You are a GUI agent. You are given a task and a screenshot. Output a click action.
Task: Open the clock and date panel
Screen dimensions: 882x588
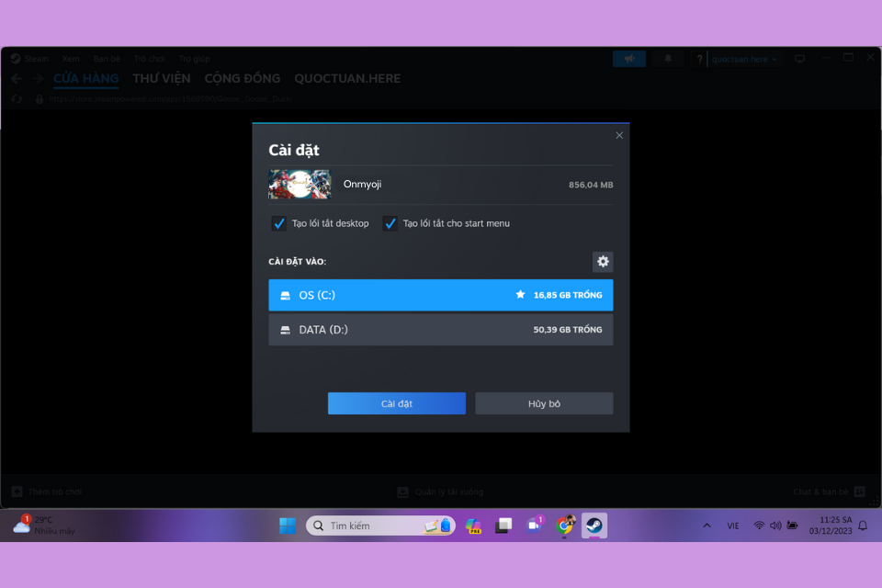[831, 525]
